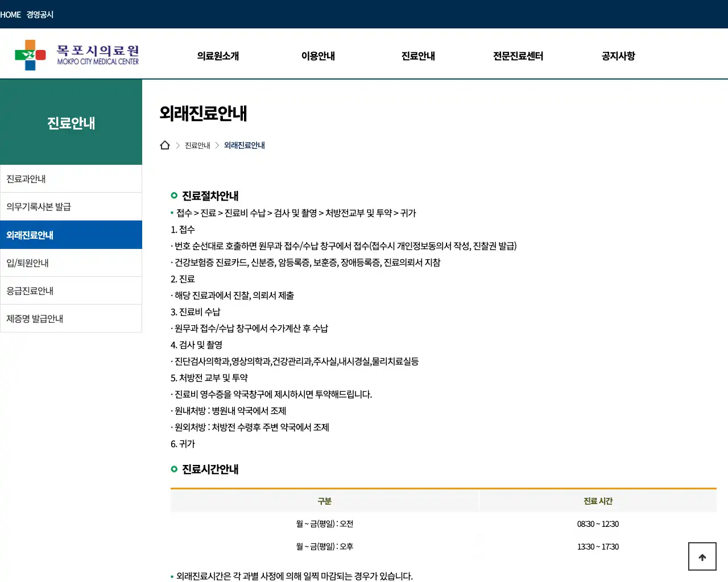The height and width of the screenshot is (582, 728).
Task: Click 진료안내 in the breadcrumb trail
Action: (x=196, y=145)
